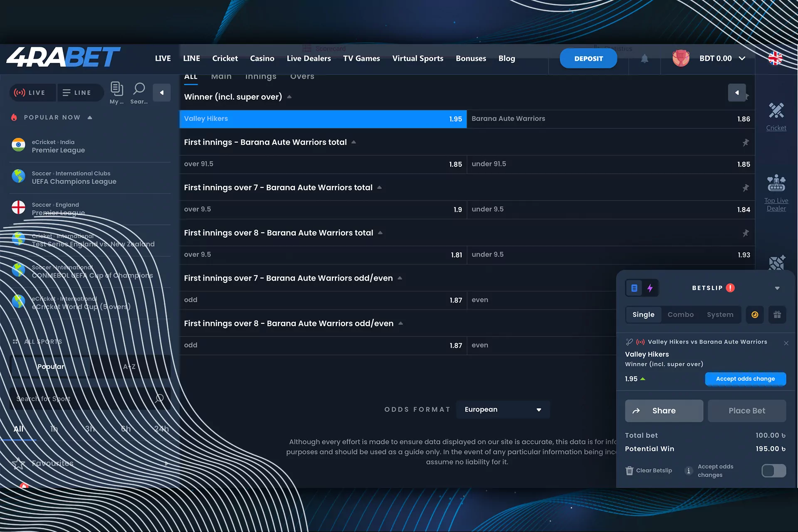798x532 pixels.
Task: Click Accept odds change button
Action: 745,379
